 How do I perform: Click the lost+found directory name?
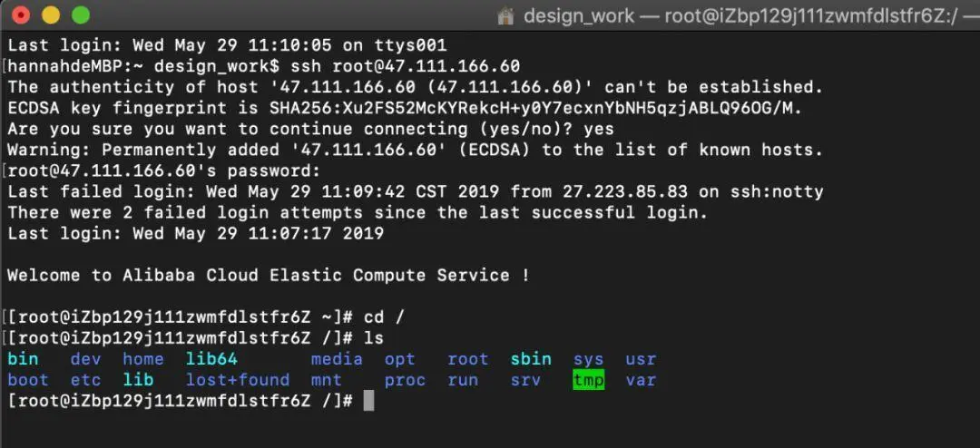click(x=238, y=380)
